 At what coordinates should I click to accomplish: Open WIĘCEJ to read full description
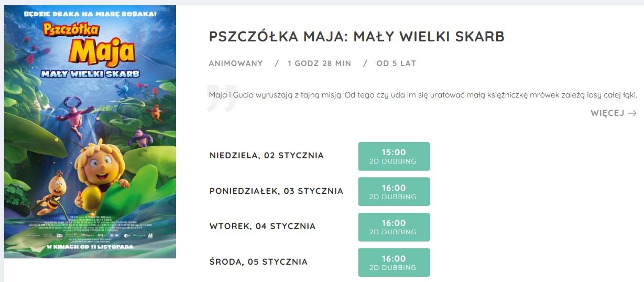614,113
